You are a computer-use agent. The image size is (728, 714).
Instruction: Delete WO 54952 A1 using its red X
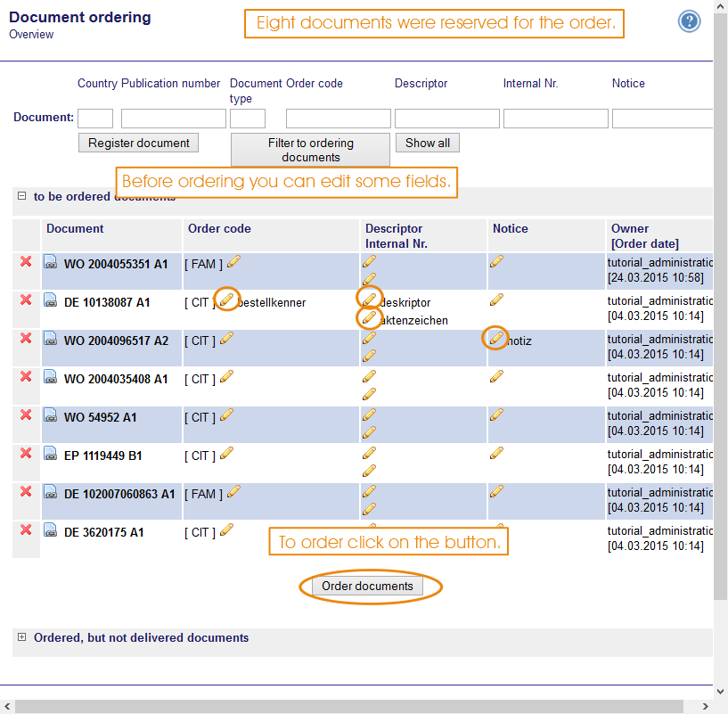(26, 414)
